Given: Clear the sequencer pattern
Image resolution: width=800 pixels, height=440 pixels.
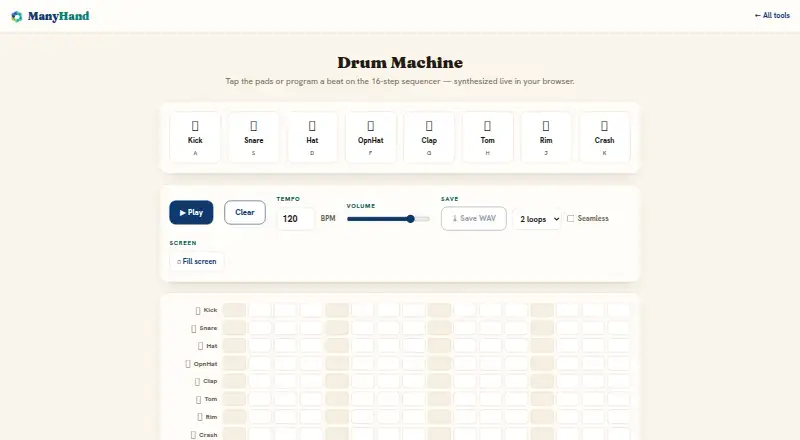Looking at the screenshot, I should pyautogui.click(x=245, y=212).
